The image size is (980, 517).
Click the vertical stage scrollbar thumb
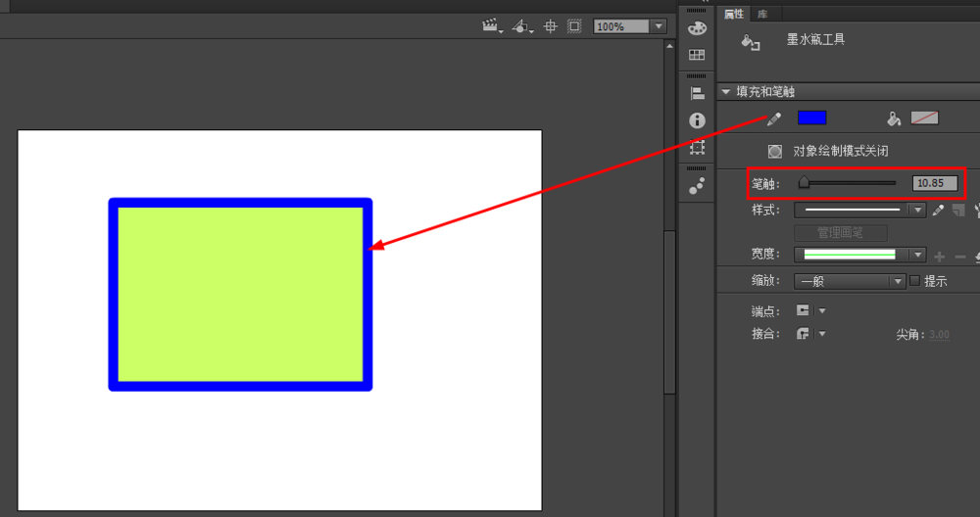(x=669, y=312)
